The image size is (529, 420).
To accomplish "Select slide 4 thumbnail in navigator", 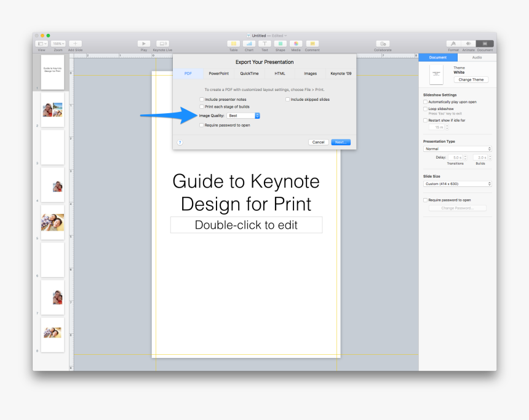I will pyautogui.click(x=53, y=185).
